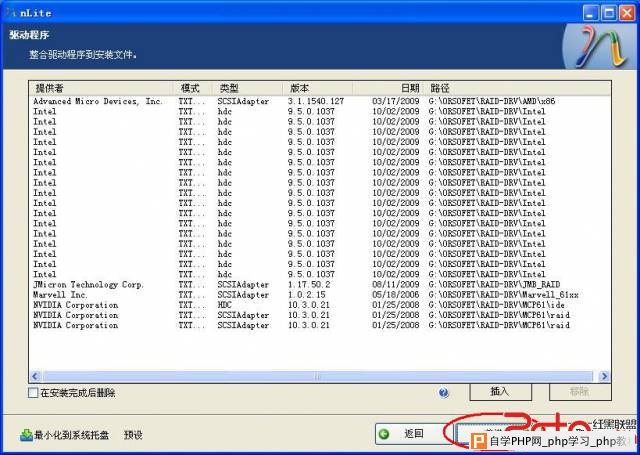Click version 1.0.2.15 cell
Screen dimensions: 640x455
click(x=307, y=295)
